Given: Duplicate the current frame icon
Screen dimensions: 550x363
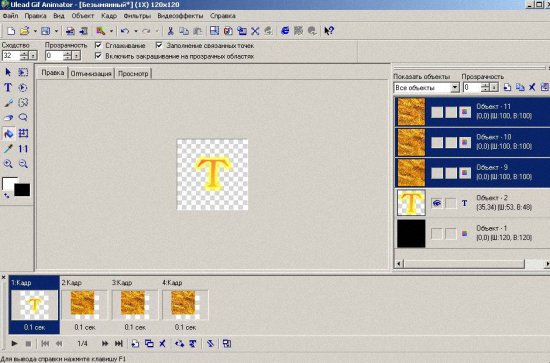Looking at the screenshot, I should (x=149, y=343).
